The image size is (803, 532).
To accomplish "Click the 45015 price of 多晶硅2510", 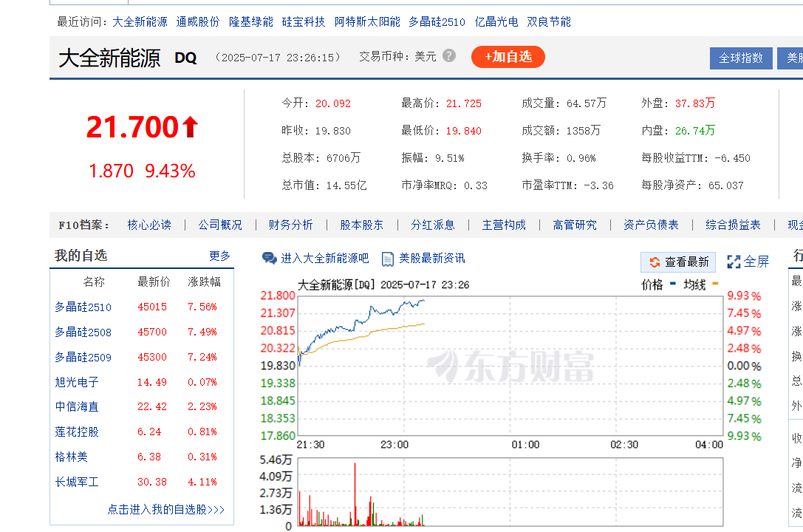I will pos(152,307).
